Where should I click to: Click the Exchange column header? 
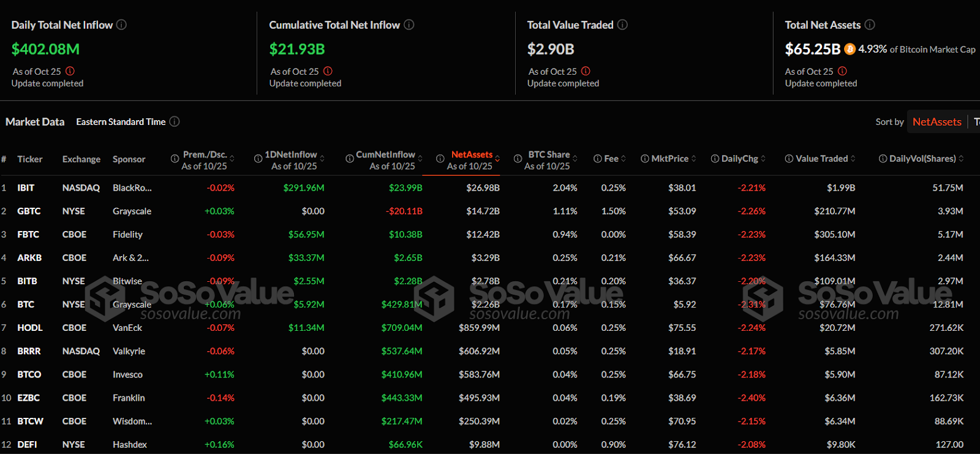[81, 159]
